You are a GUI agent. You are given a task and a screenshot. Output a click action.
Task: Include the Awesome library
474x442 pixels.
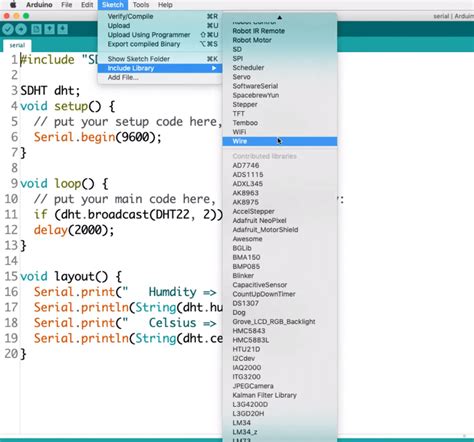pos(280,239)
